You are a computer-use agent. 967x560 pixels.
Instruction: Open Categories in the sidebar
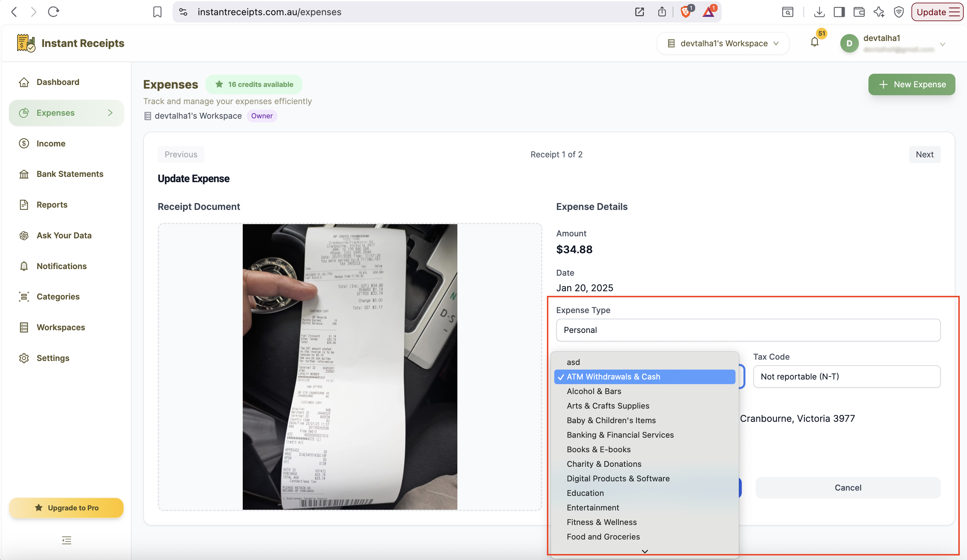[x=66, y=297]
